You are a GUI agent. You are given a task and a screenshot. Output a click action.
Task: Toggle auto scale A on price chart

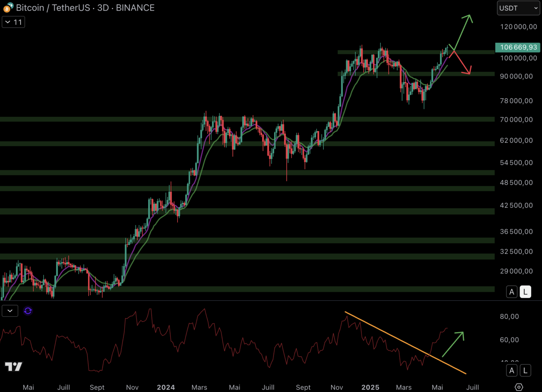(x=512, y=292)
